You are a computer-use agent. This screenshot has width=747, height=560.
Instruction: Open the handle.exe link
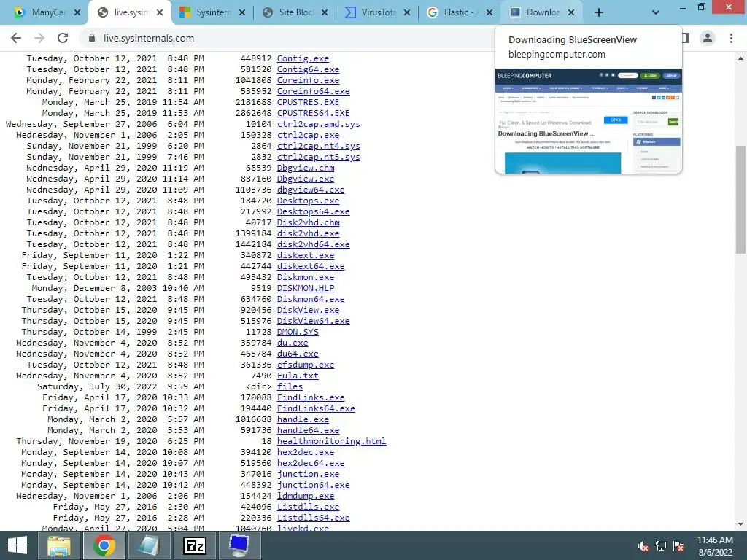coord(303,419)
